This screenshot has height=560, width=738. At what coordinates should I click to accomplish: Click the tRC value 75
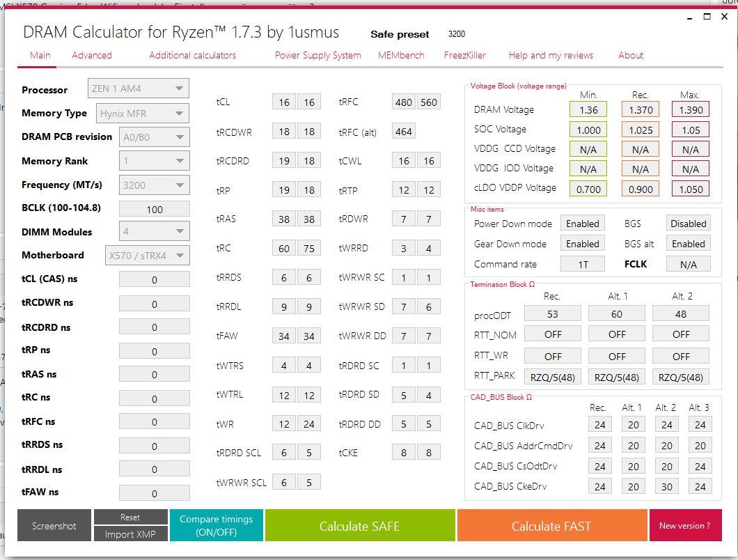308,248
